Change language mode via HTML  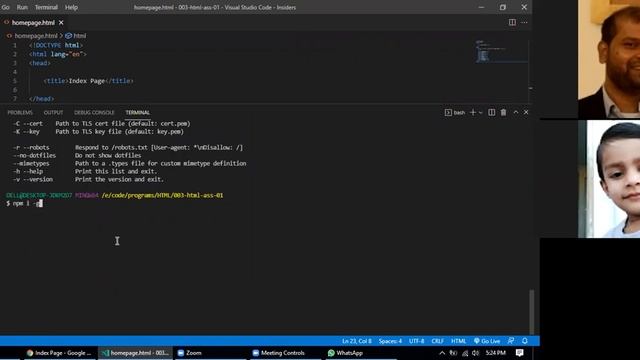point(458,341)
